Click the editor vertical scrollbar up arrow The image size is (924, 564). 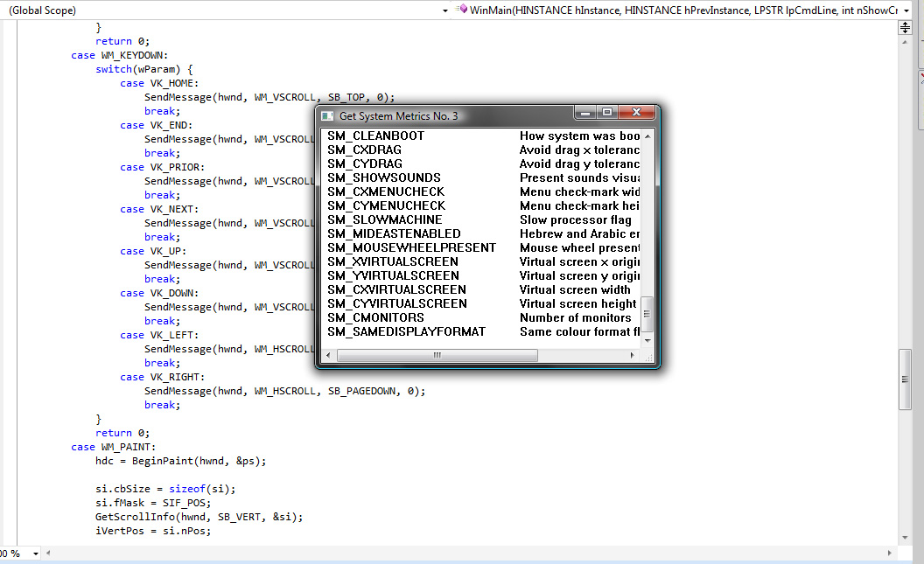[x=905, y=42]
